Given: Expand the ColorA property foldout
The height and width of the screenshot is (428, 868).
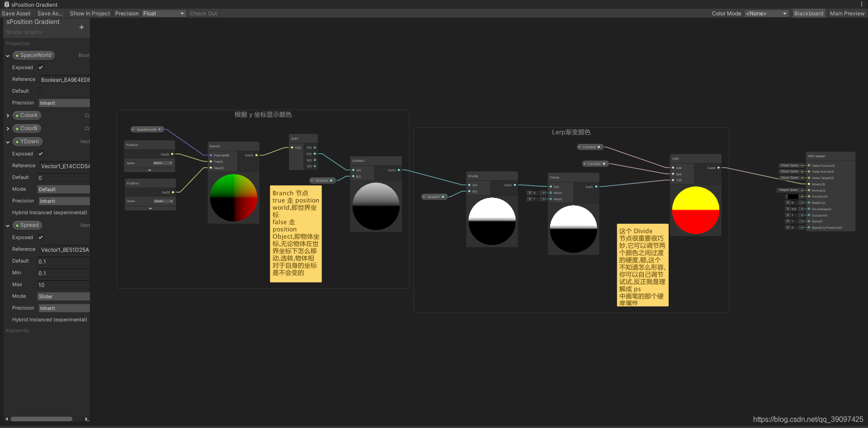Looking at the screenshot, I should pyautogui.click(x=8, y=116).
